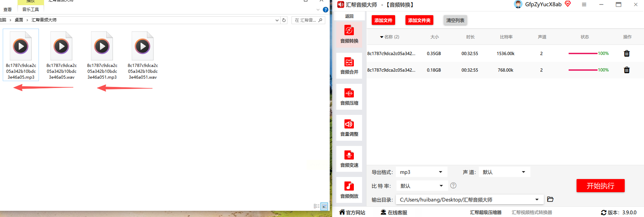Open the 音频转换 audio convert tool
644x217 pixels.
pyautogui.click(x=349, y=34)
